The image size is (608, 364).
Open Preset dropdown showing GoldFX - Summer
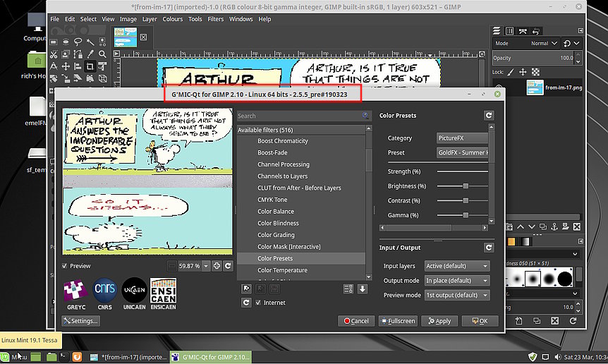click(x=462, y=153)
